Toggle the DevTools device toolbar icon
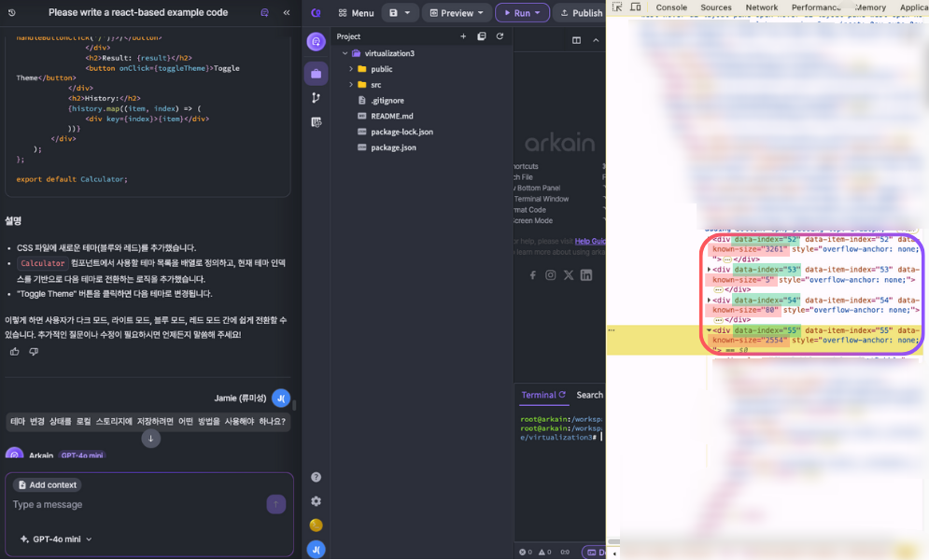The height and width of the screenshot is (560, 929). (635, 7)
